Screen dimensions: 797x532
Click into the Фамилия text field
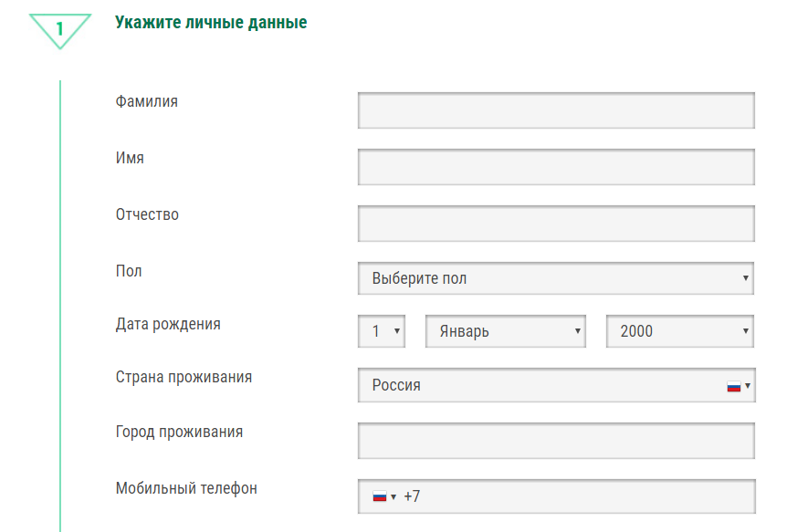pyautogui.click(x=556, y=110)
